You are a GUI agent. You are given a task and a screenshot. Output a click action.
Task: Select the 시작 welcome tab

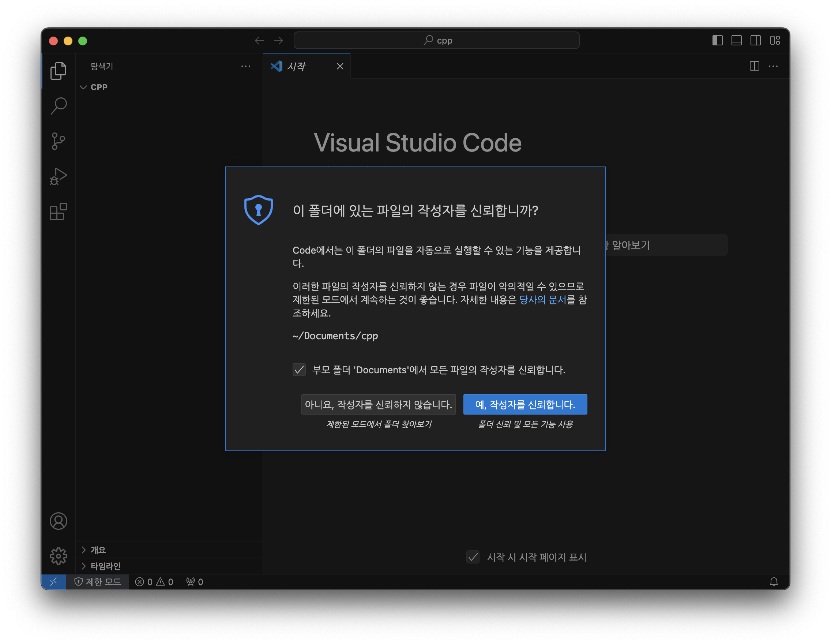(296, 67)
